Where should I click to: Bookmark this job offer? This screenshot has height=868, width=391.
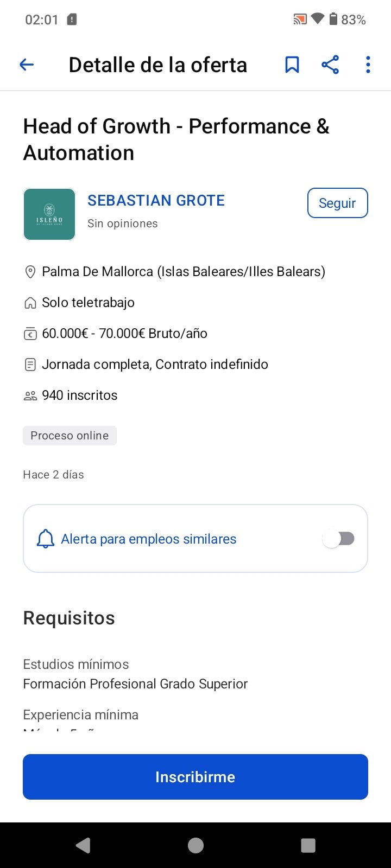click(x=292, y=65)
